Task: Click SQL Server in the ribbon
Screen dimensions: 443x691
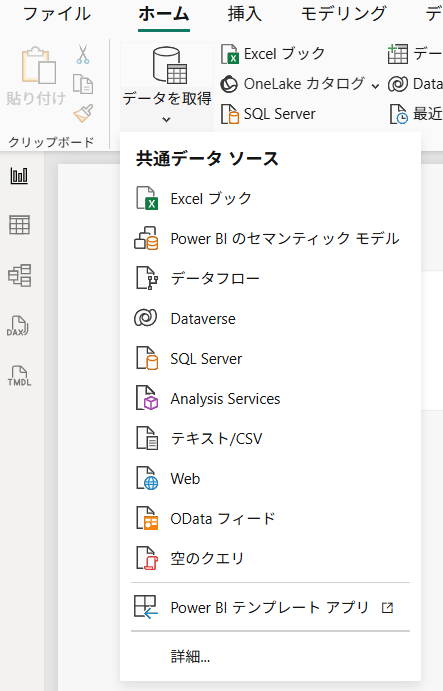Action: click(x=268, y=114)
